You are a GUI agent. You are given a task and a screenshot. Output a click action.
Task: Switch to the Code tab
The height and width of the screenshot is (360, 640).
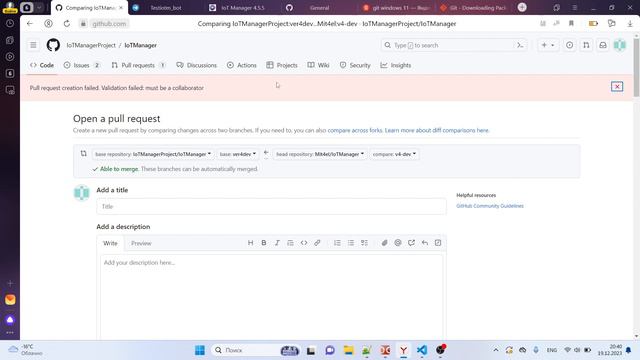[42, 65]
